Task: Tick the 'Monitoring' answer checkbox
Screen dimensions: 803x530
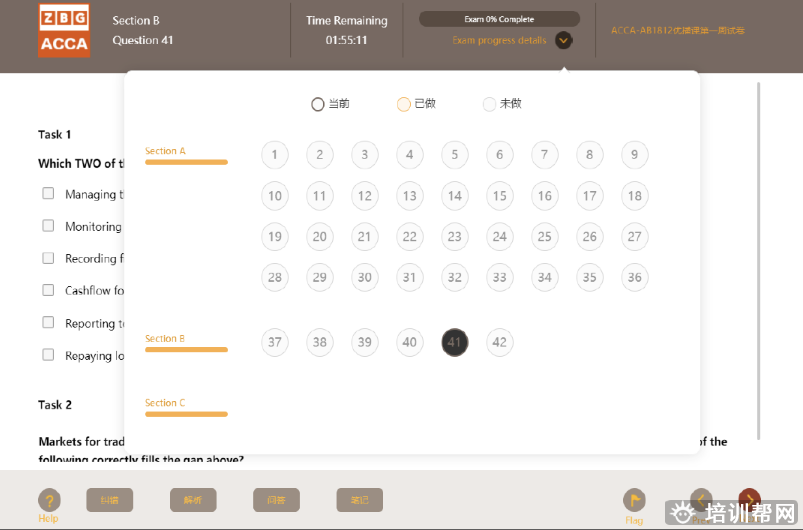Action: coord(48,226)
